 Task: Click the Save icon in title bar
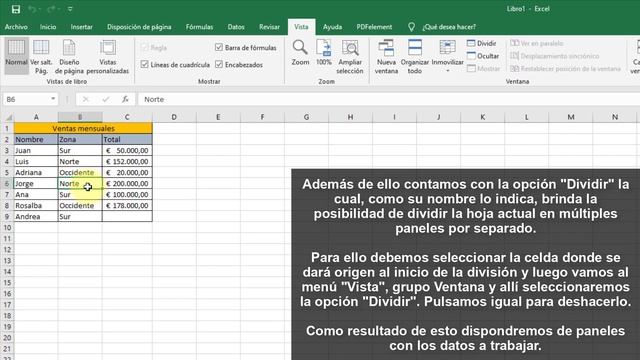[16, 9]
